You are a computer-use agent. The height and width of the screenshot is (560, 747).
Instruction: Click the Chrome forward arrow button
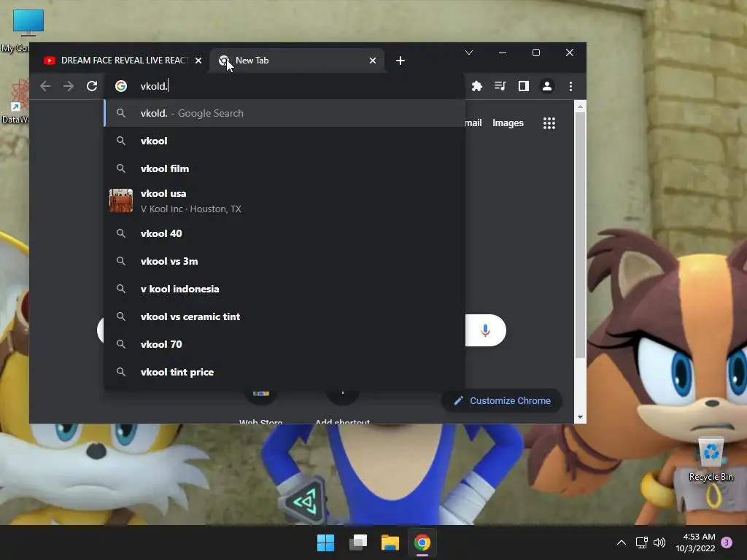point(69,86)
